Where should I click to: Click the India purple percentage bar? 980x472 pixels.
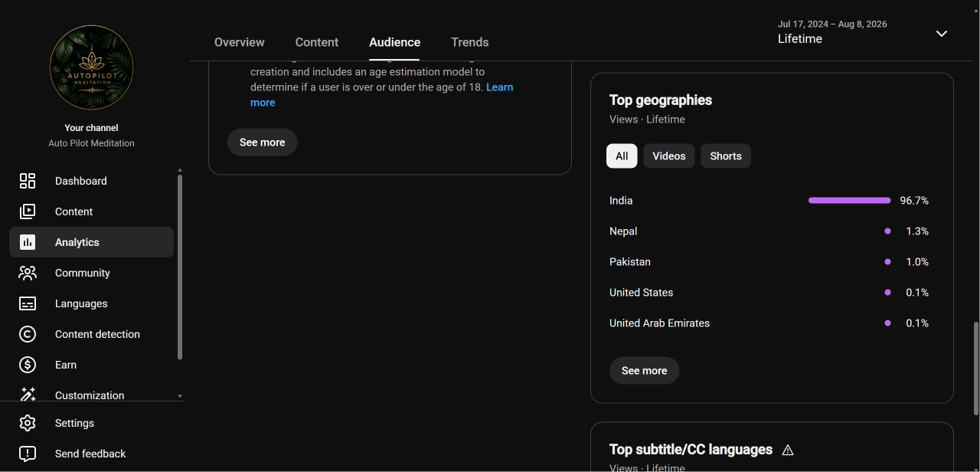tap(850, 200)
